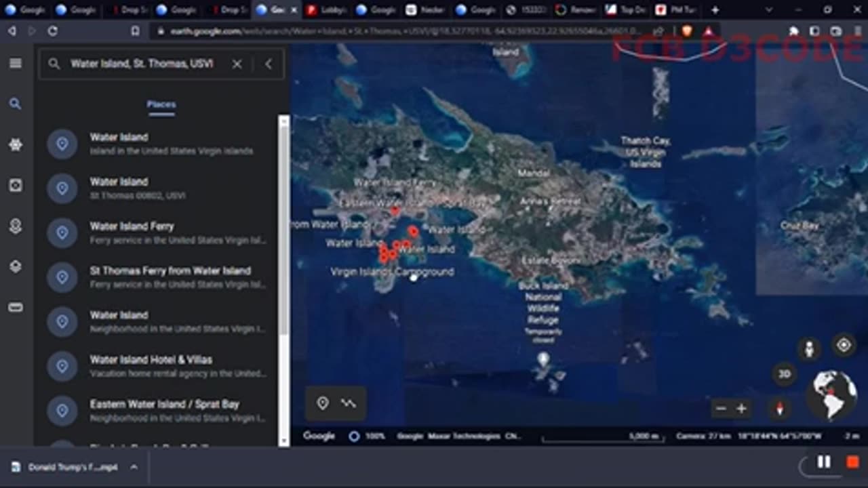Click pin icon beside Water Island Ferry
Viewport: 868px width, 488px height.
[62, 232]
